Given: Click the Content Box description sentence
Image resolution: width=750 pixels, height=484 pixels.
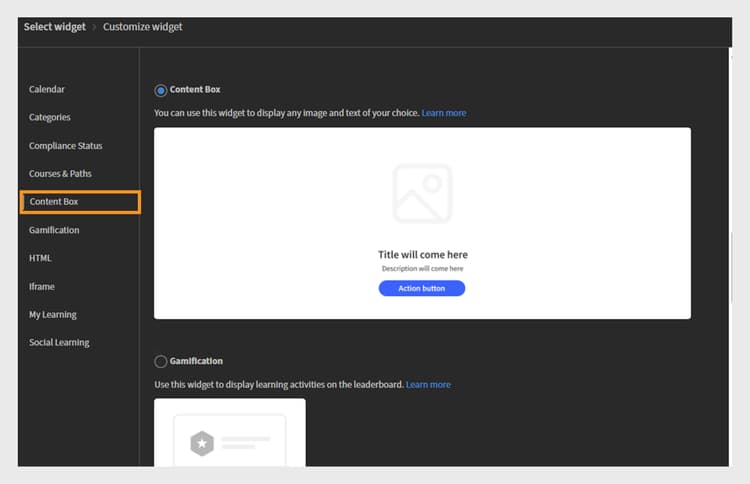Looking at the screenshot, I should [287, 113].
